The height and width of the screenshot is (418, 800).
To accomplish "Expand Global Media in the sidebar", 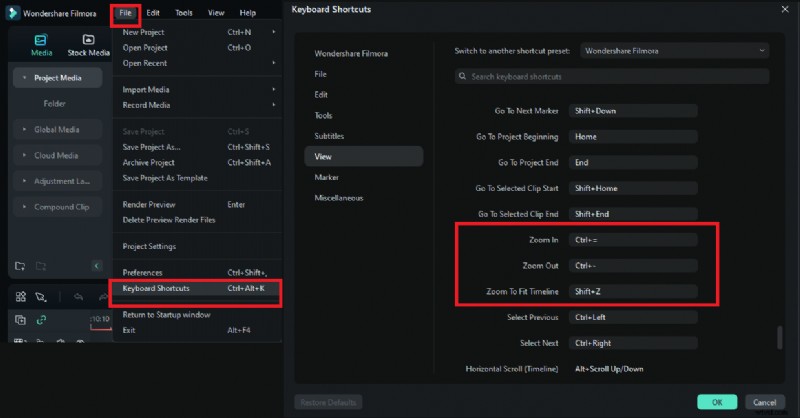I will point(24,130).
